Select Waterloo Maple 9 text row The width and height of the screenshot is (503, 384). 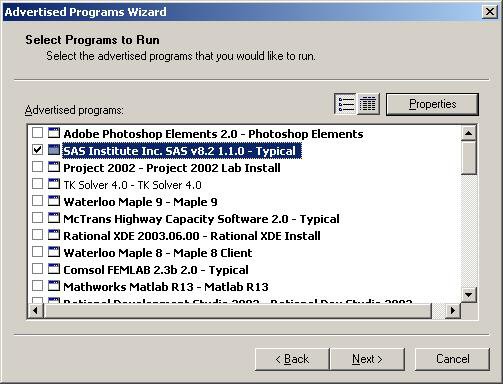140,202
